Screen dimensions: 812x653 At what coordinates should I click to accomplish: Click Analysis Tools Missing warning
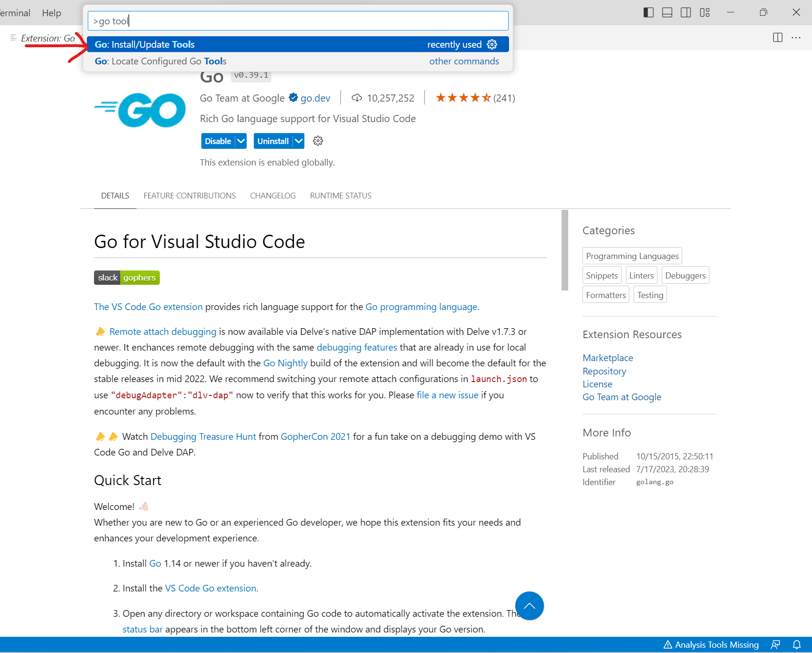coord(711,645)
